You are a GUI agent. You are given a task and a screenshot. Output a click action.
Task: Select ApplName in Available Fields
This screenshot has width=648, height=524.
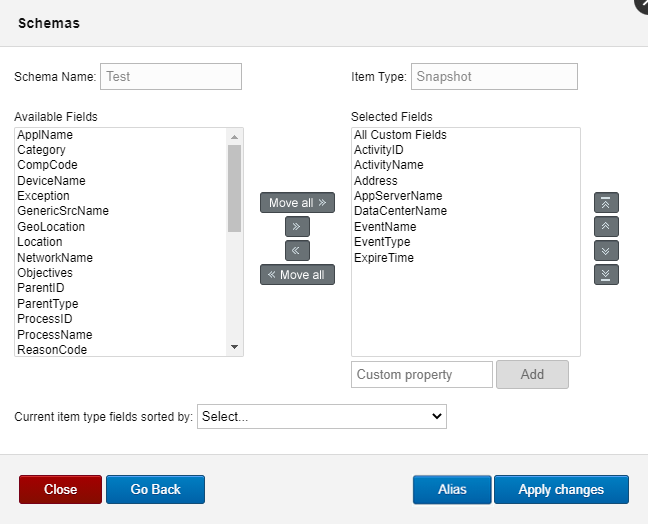tap(45, 135)
